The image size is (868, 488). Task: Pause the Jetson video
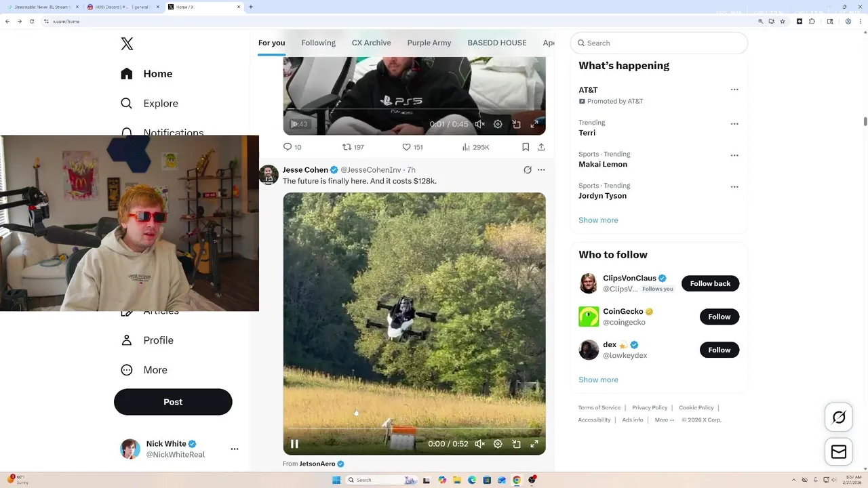tap(294, 444)
